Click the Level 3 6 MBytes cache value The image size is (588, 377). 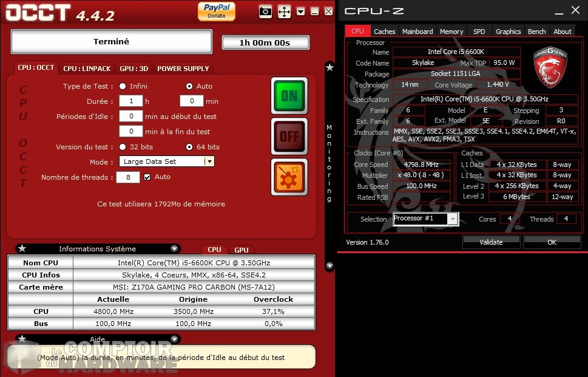[517, 197]
